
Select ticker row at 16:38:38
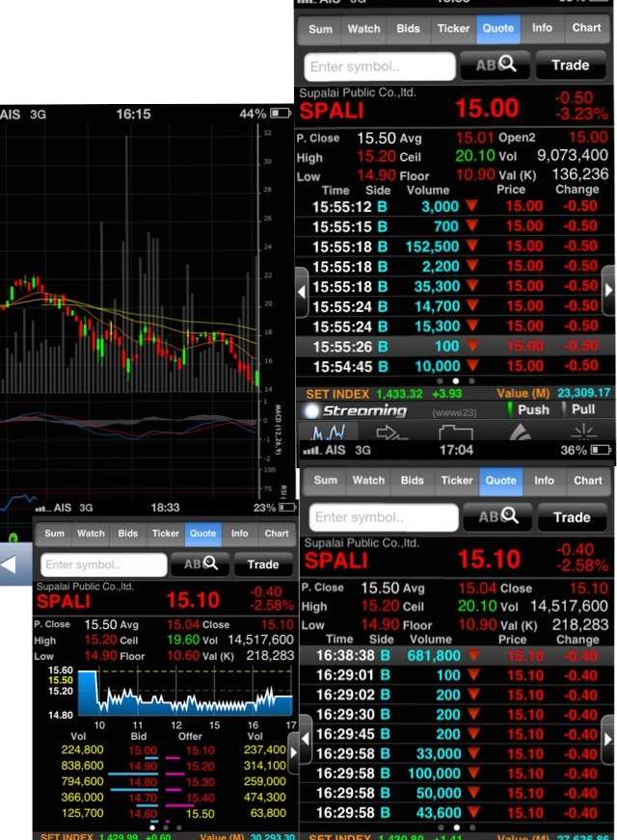pyautogui.click(x=457, y=655)
